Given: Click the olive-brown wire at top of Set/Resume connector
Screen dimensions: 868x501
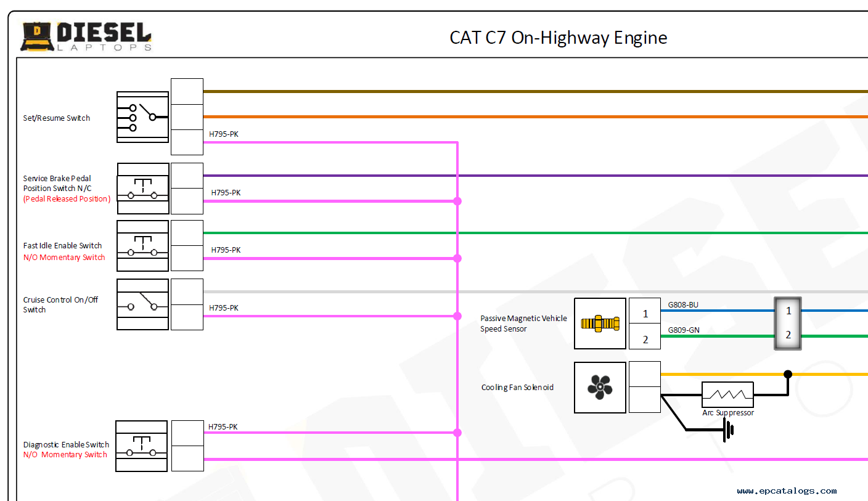Looking at the screenshot, I should click(535, 91).
